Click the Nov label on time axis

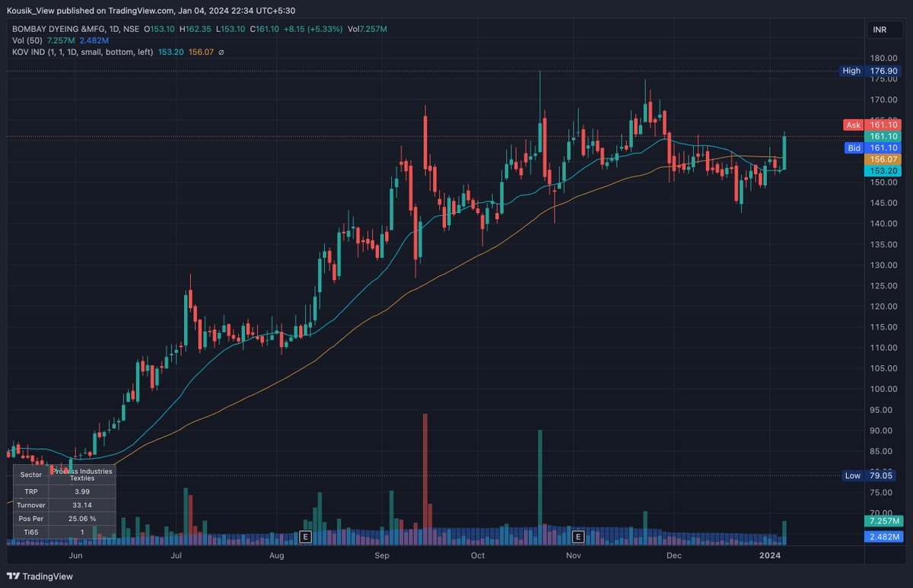574,556
